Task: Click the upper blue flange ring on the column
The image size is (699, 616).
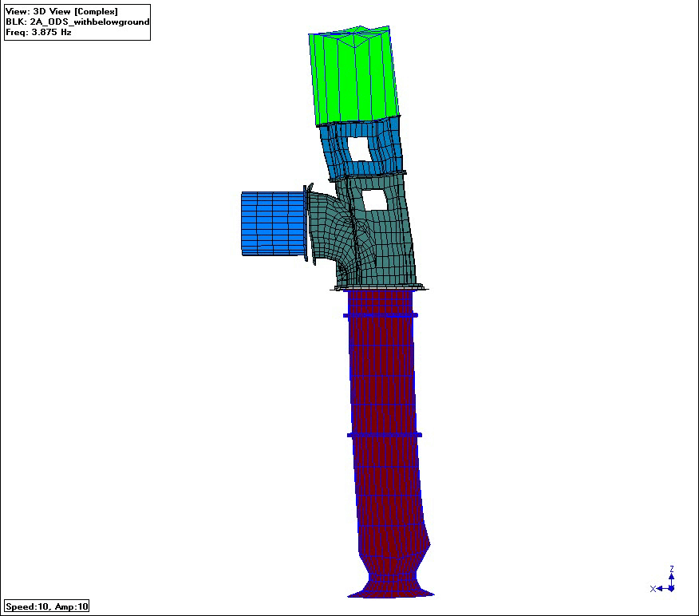Action: [x=381, y=315]
